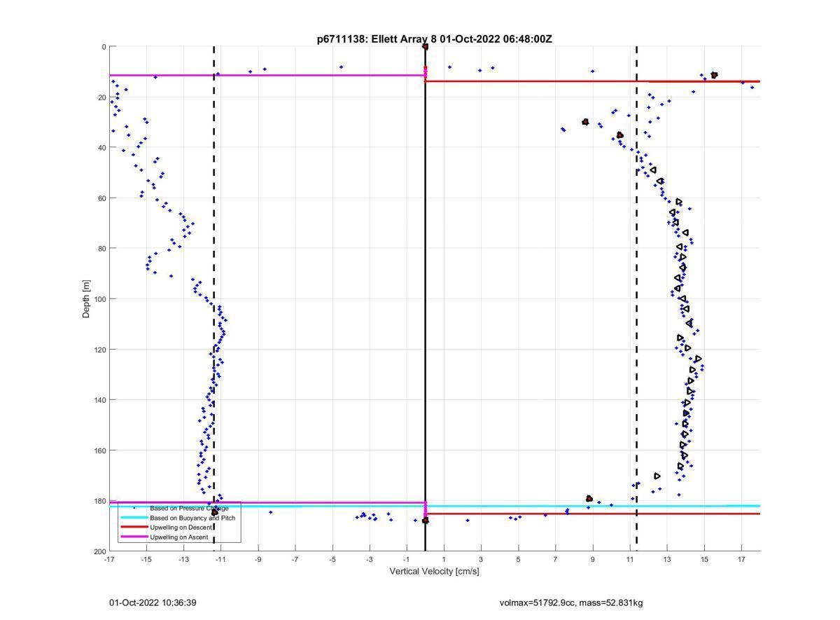Click depth axis tick label '100'
The width and height of the screenshot is (840, 620).
[99, 299]
